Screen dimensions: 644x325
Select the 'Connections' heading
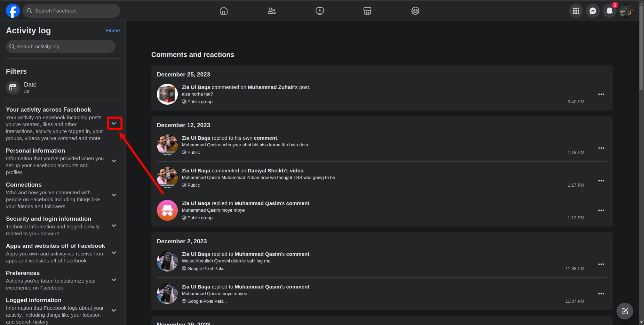(x=24, y=185)
